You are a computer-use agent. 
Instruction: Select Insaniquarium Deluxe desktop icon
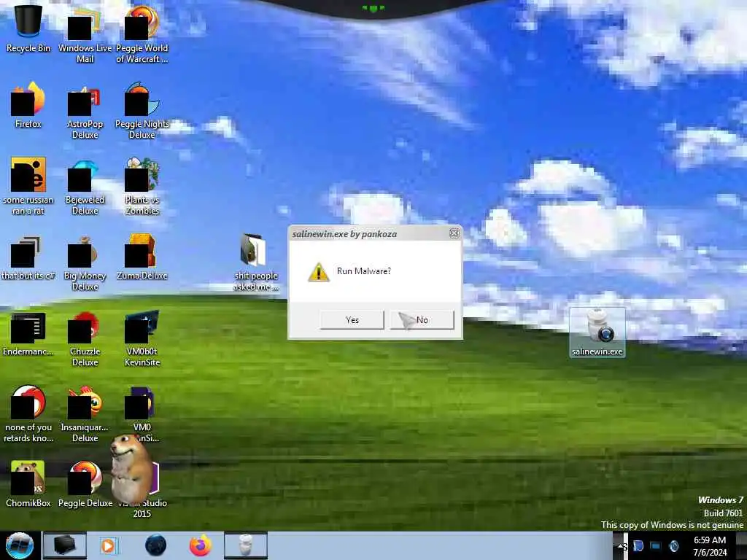tap(85, 414)
